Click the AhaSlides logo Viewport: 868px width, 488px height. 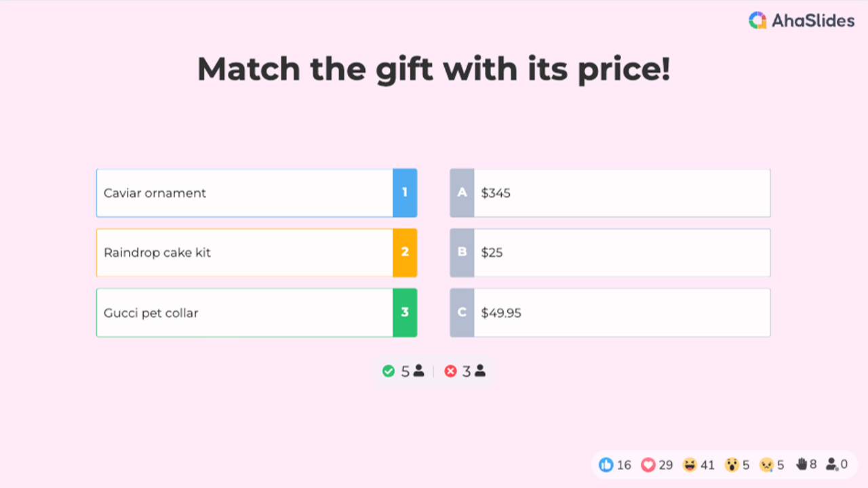click(x=802, y=21)
